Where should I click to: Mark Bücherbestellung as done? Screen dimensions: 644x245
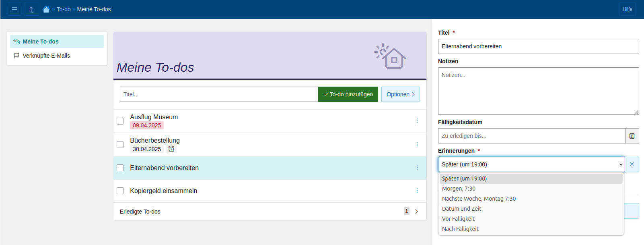click(x=120, y=145)
